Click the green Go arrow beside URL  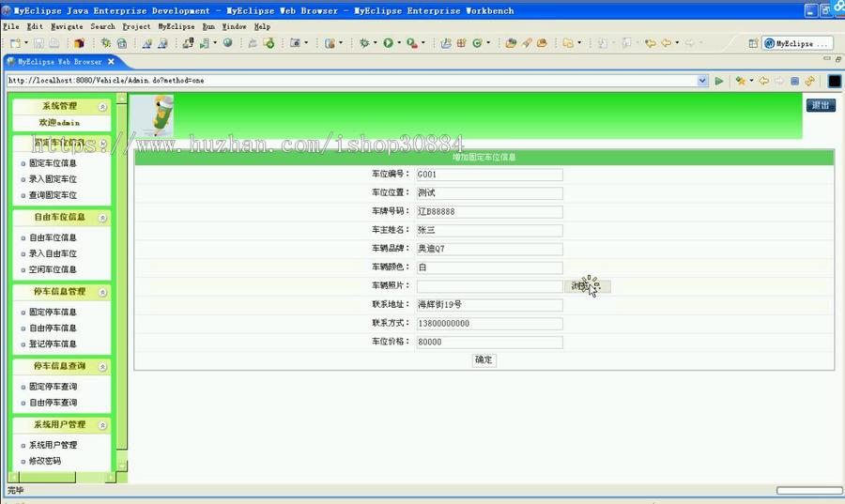point(719,81)
